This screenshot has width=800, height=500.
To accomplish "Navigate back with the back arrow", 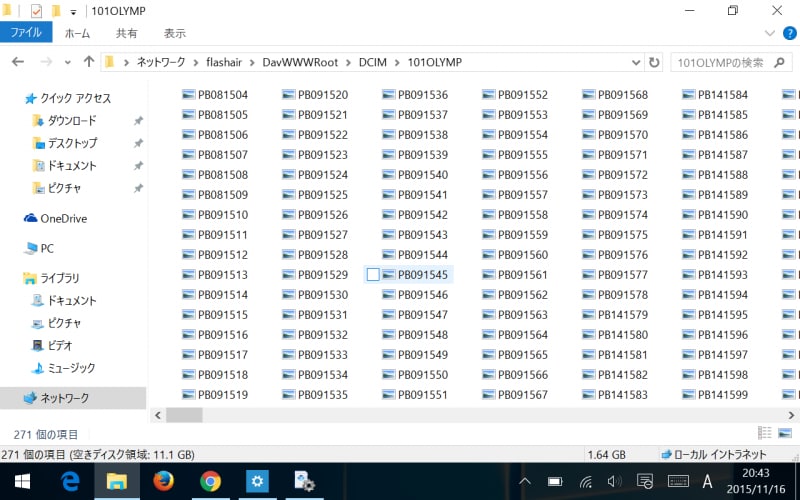I will point(18,62).
